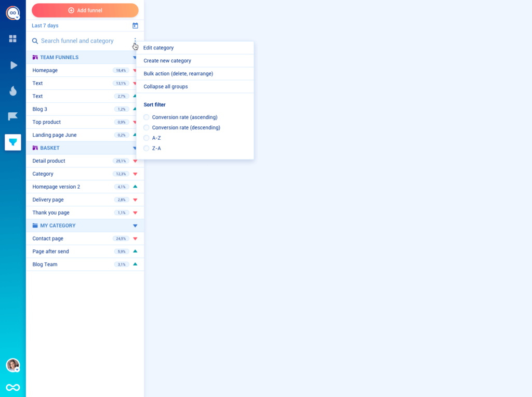Image resolution: width=532 pixels, height=397 pixels.
Task: Open the Delivery page funnel
Action: (85, 200)
